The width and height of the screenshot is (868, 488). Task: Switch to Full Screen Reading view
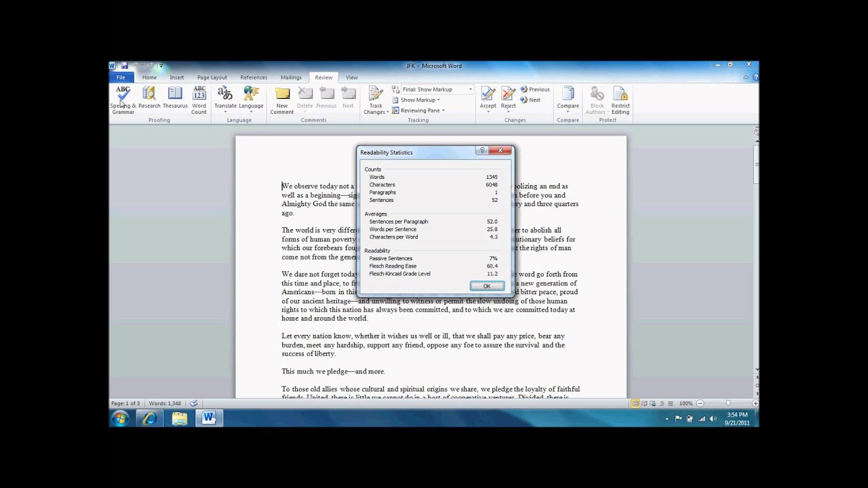(x=644, y=403)
